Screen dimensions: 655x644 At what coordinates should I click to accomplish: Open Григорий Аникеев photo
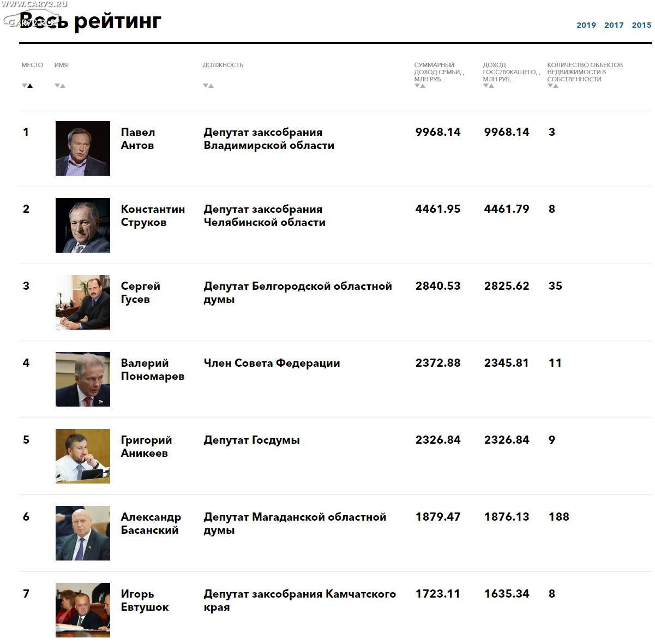click(83, 456)
